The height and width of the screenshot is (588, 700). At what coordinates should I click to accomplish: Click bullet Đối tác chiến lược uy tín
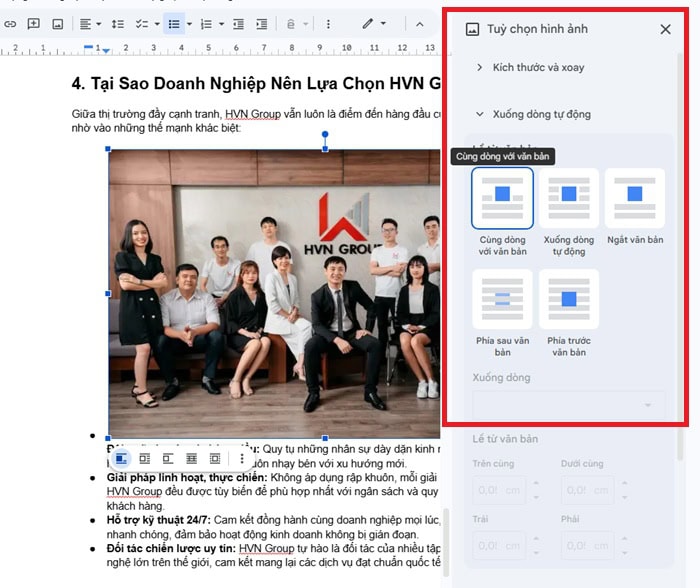171,548
